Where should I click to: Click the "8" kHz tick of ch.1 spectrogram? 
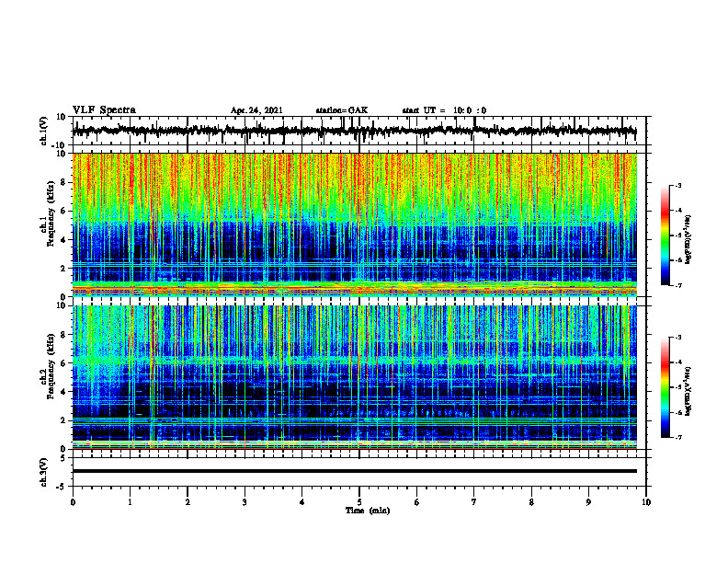click(x=63, y=182)
